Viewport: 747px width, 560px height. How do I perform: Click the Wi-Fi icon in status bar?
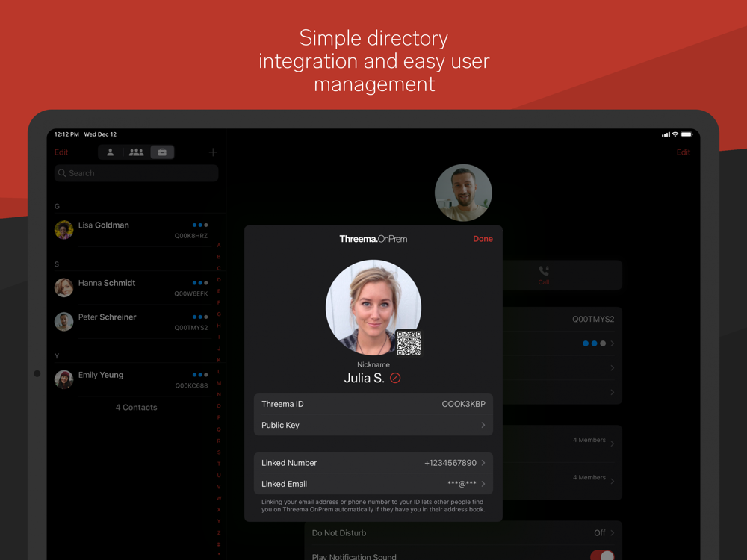[x=675, y=134]
